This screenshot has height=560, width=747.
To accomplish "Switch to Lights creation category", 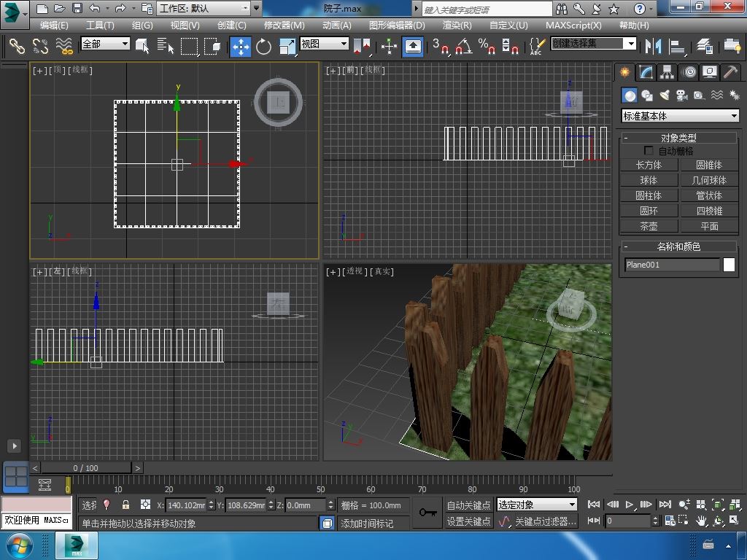I will [665, 96].
